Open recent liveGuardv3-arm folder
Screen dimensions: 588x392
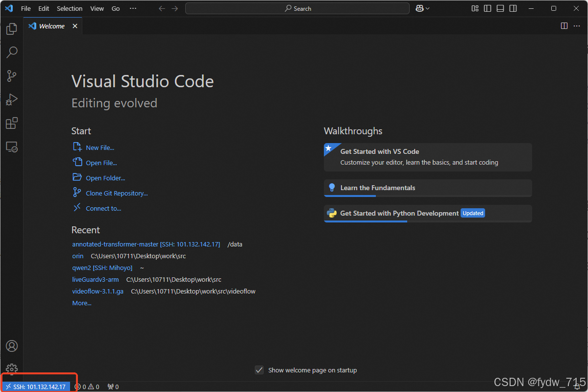click(96, 279)
